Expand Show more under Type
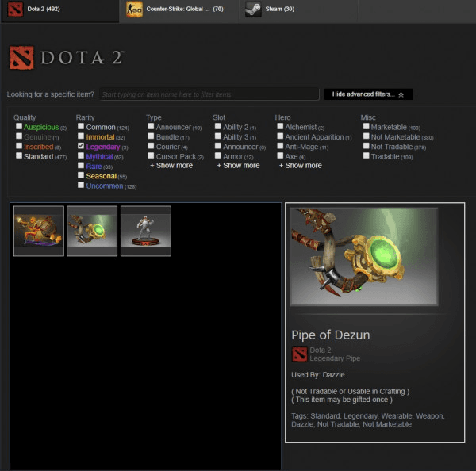 coord(171,166)
